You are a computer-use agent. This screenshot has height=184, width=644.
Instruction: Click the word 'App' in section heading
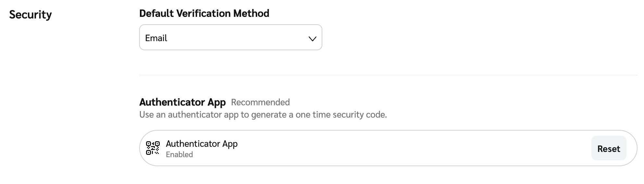[x=217, y=102]
